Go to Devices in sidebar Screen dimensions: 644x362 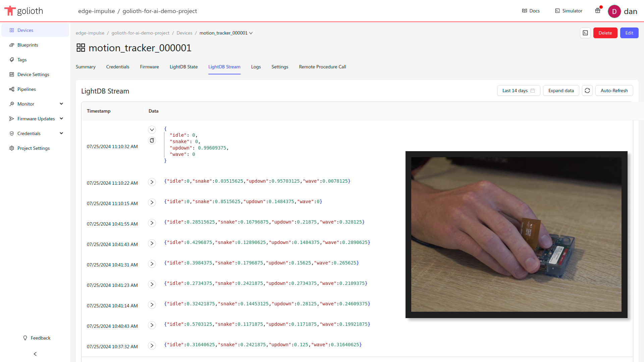click(35, 30)
